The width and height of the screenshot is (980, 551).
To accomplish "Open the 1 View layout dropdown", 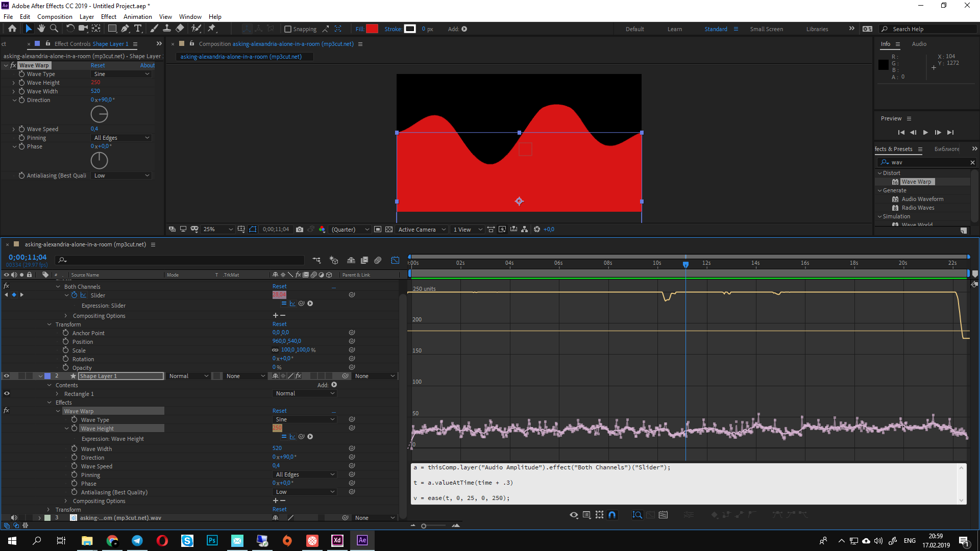I will pos(468,230).
